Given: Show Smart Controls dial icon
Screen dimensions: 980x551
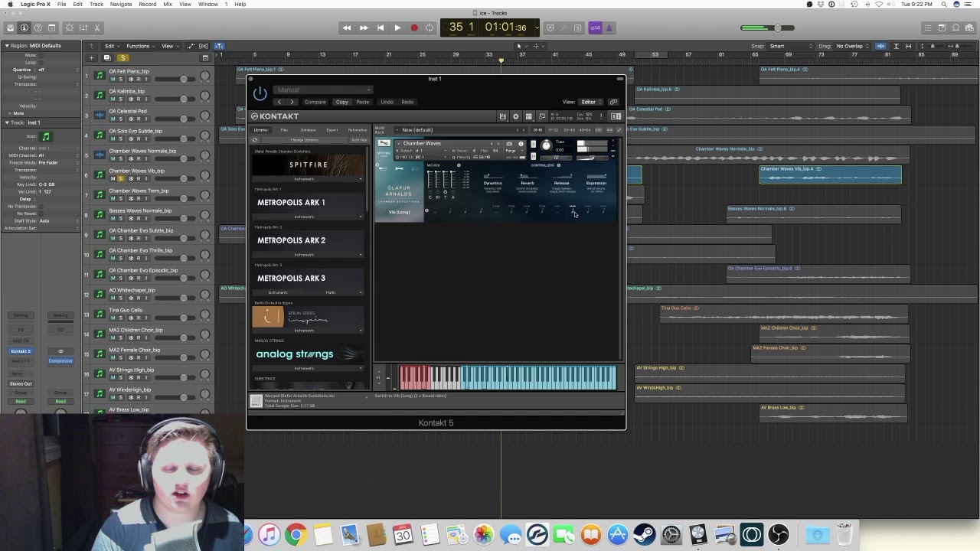Looking at the screenshot, I should [x=70, y=28].
